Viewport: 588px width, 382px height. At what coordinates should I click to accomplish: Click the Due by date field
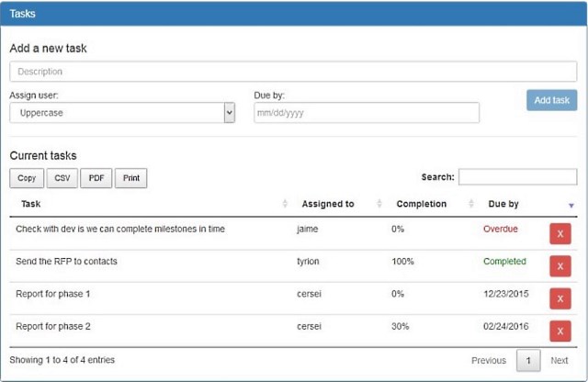click(367, 112)
